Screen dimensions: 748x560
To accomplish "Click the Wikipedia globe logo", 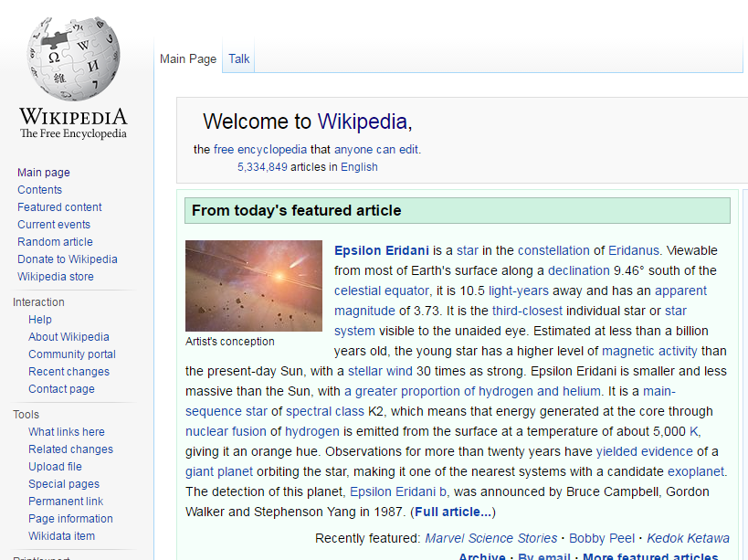I will (73, 58).
